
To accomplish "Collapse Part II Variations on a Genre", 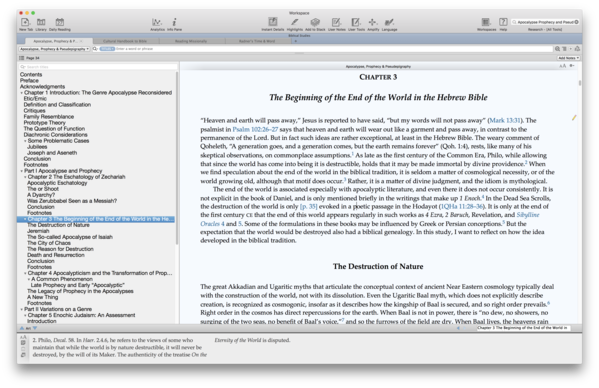I will click(21, 309).
